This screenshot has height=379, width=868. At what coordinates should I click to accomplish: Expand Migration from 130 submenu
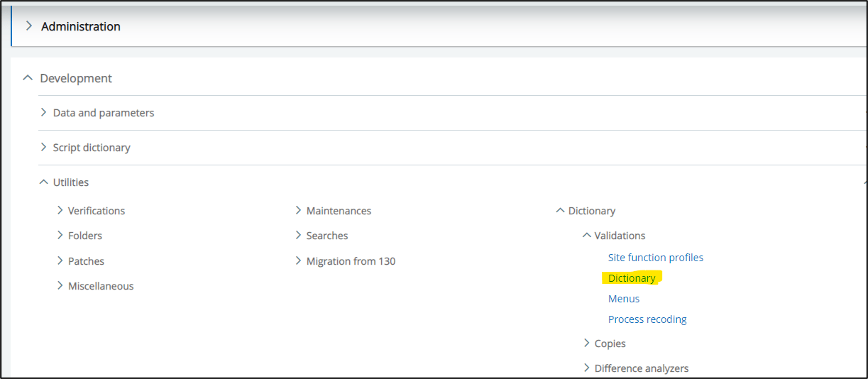(350, 261)
